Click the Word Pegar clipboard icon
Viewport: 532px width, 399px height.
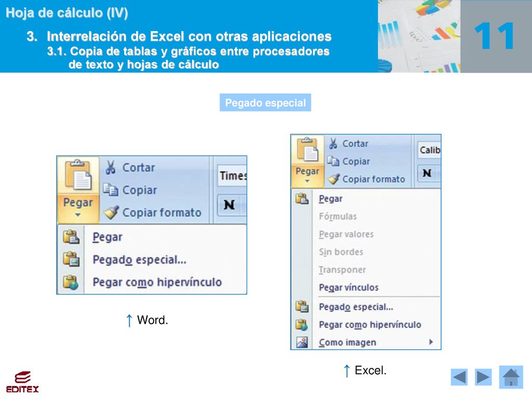click(x=78, y=175)
